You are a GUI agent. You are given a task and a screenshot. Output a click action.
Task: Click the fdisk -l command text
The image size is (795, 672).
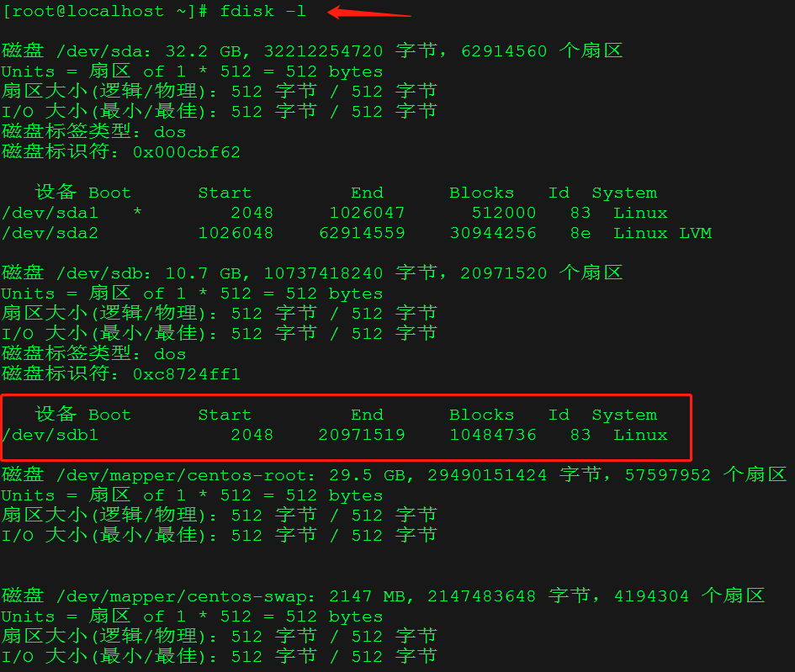tap(262, 11)
